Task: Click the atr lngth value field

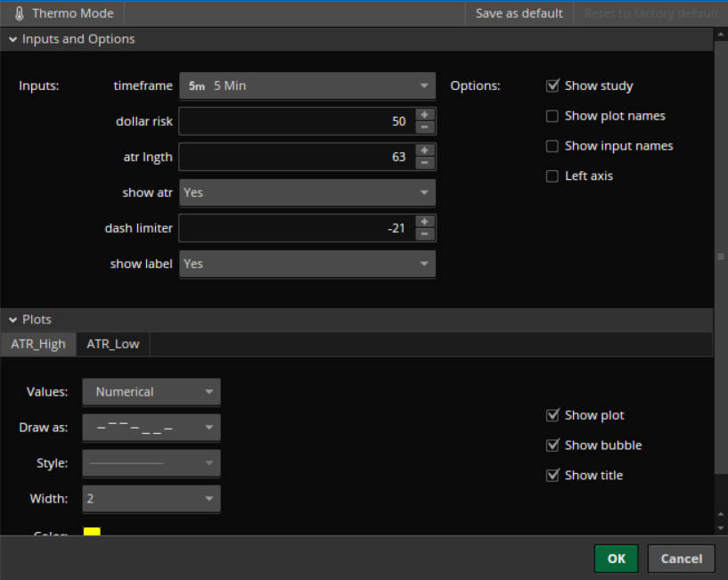Action: [x=297, y=157]
